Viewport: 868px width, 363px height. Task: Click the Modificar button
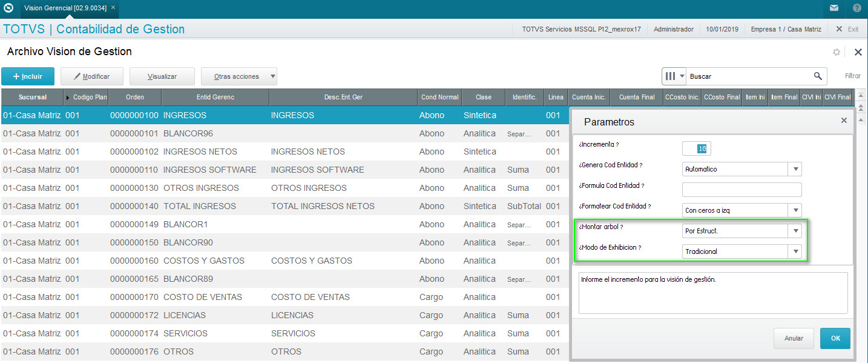[x=92, y=76]
